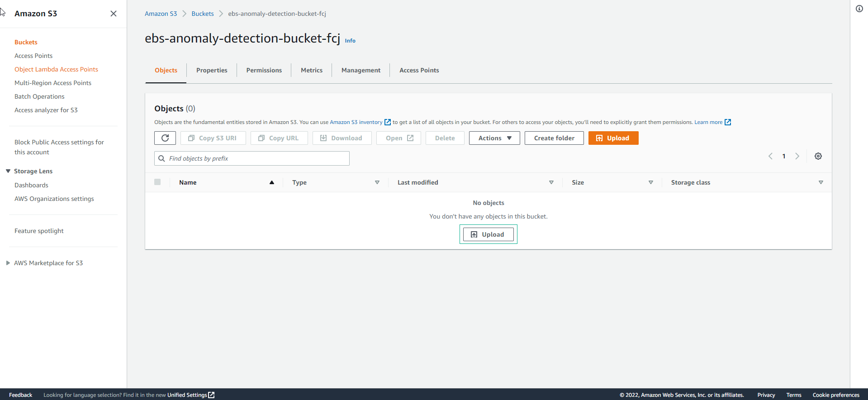Viewport: 868px width, 400px height.
Task: Switch to the Objects tab
Action: point(166,70)
